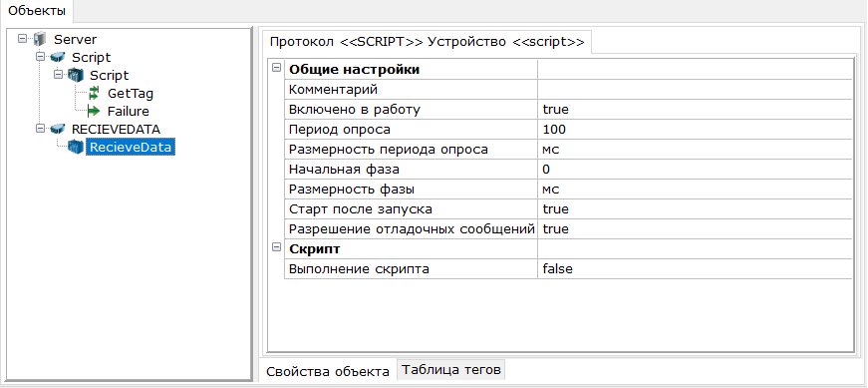
Task: Click the Разрешение отладочных сообщений property name
Action: (412, 229)
